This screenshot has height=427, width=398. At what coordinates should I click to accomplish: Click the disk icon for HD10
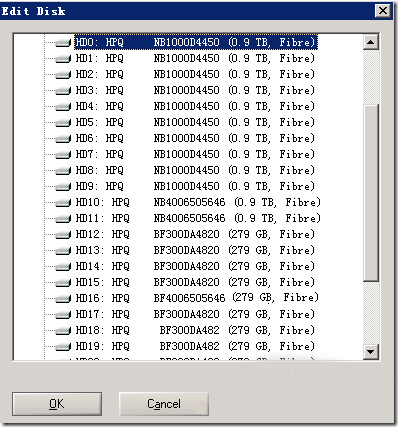[x=63, y=202]
